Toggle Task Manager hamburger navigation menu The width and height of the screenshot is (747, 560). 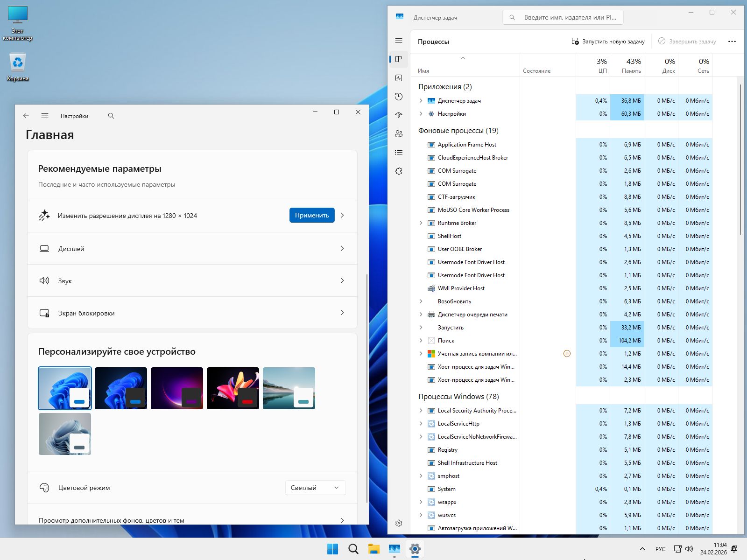(399, 41)
